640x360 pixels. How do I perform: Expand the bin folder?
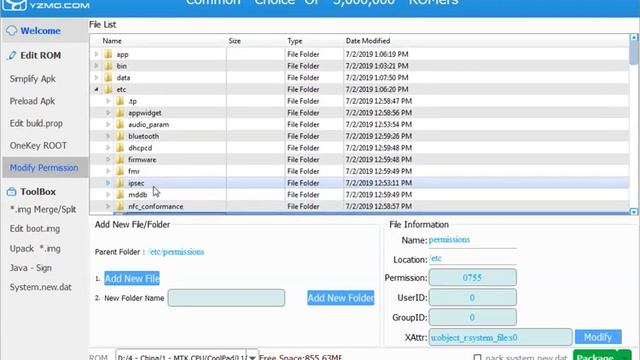tap(96, 66)
